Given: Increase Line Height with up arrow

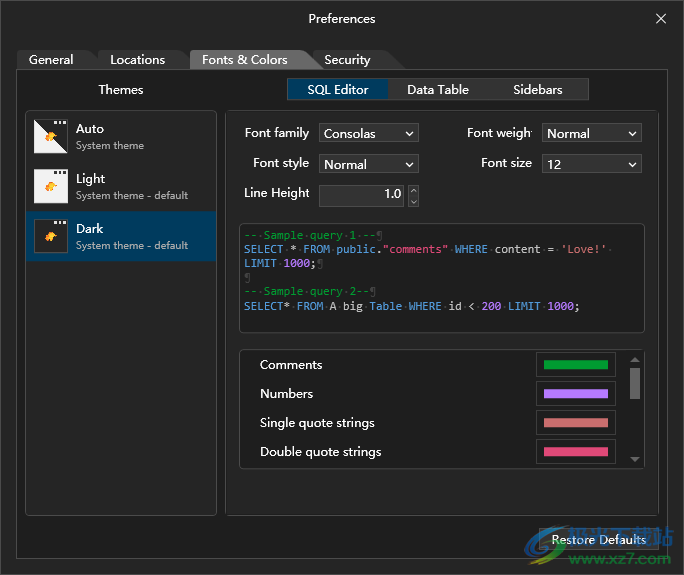Looking at the screenshot, I should pyautogui.click(x=414, y=189).
